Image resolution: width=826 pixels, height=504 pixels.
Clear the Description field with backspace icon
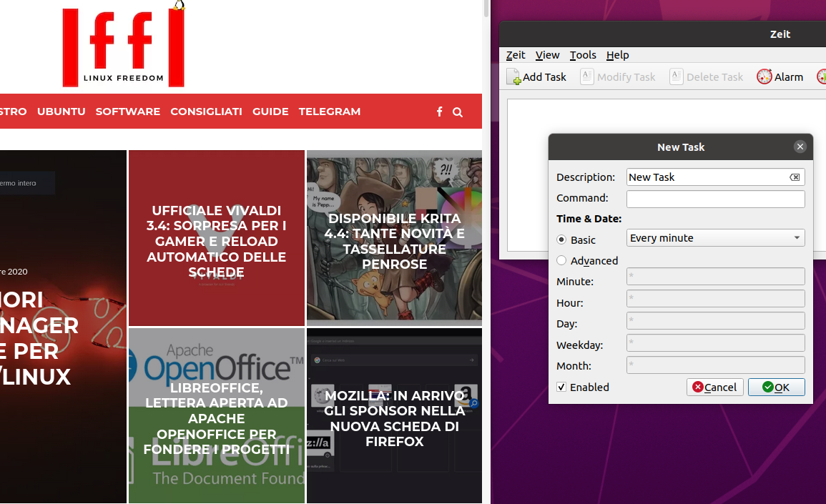[x=795, y=177]
